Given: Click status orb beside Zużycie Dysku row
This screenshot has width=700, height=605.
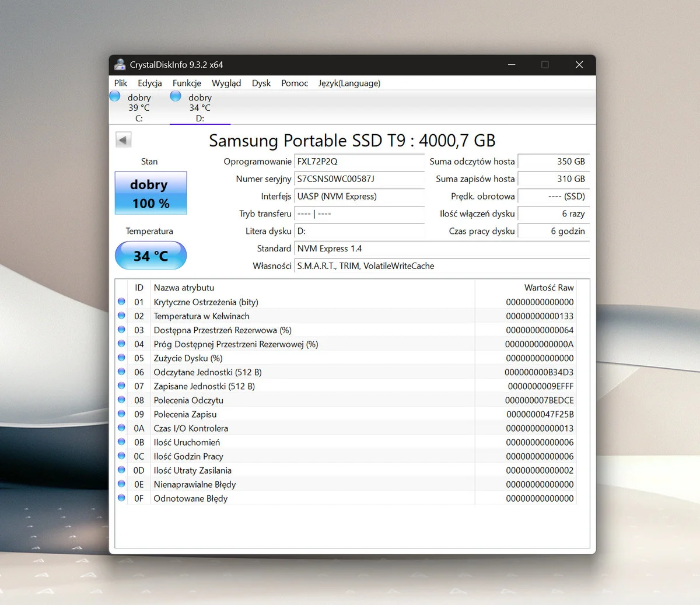Looking at the screenshot, I should 121,358.
